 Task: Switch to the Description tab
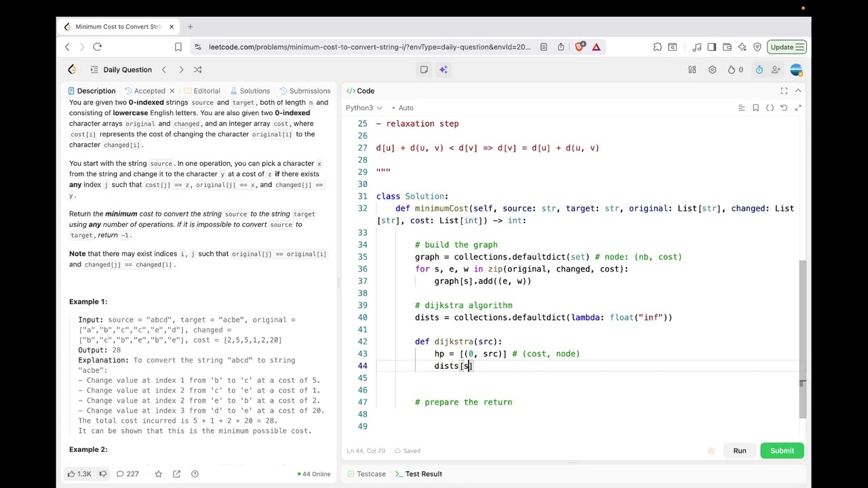pos(92,91)
